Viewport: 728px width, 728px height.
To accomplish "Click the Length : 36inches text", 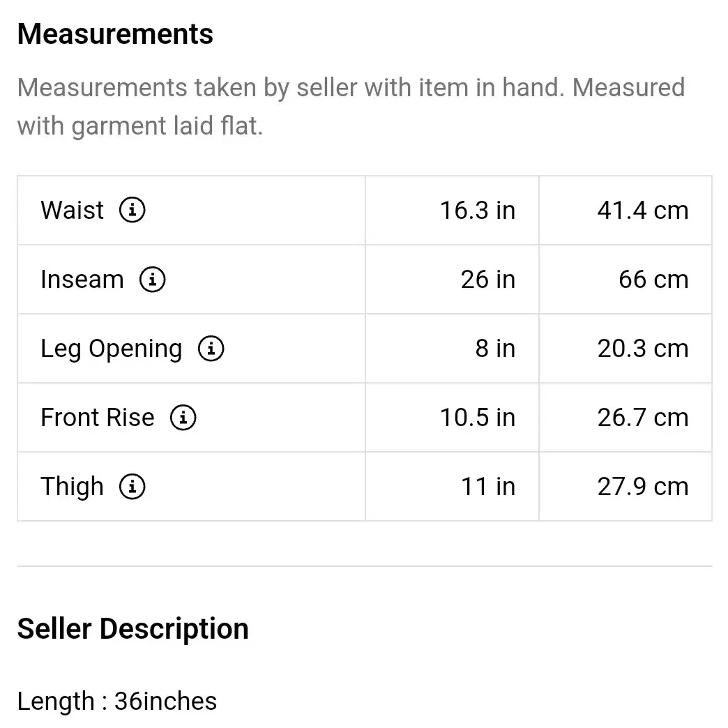I will [117, 701].
